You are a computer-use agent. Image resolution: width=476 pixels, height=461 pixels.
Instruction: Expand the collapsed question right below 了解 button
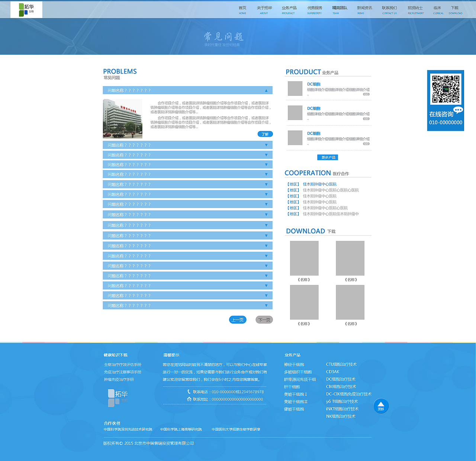188,145
